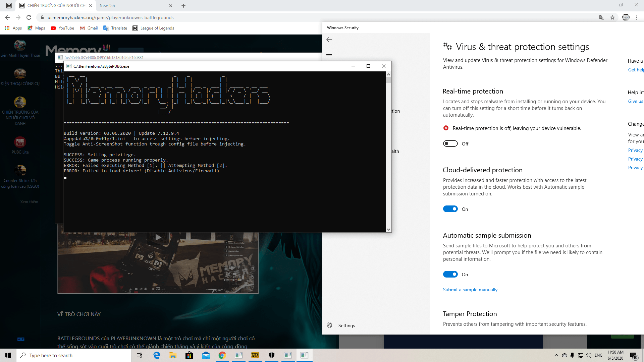Image resolution: width=644 pixels, height=362 pixels.
Task: Open the taskbar clock and calendar
Action: point(615,355)
